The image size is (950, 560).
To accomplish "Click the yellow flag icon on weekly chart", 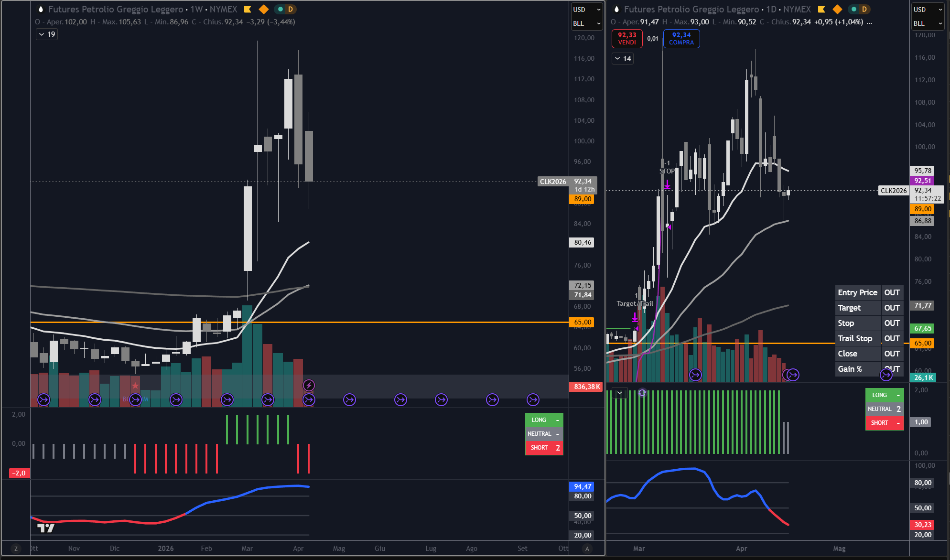I will tap(248, 9).
